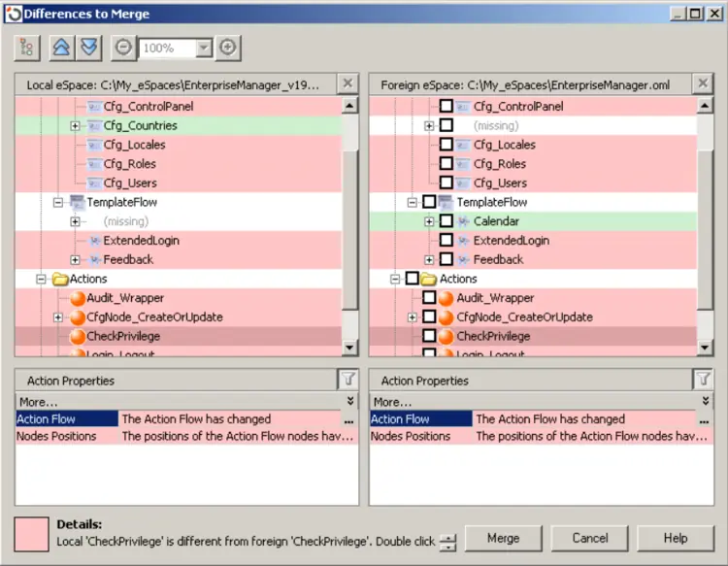Click the tree view toolbar icon
728x566 pixels.
pos(26,48)
